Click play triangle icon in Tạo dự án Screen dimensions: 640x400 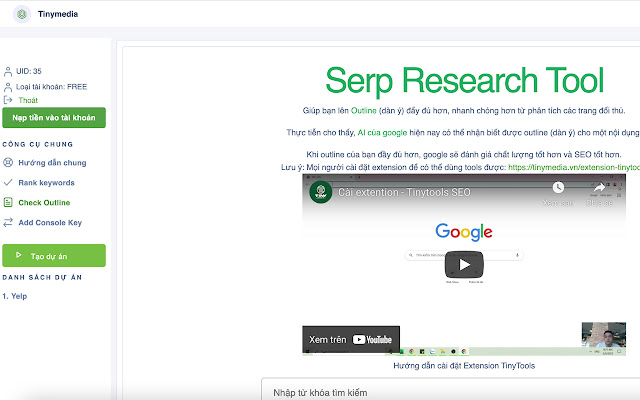[18, 255]
